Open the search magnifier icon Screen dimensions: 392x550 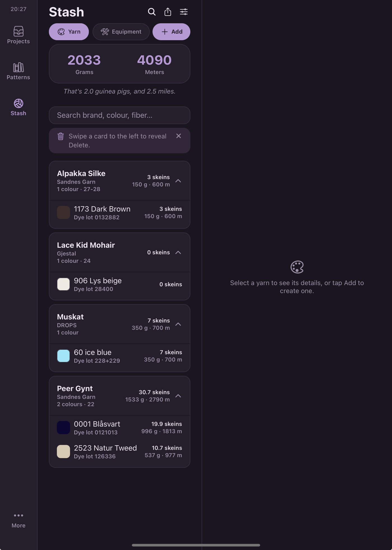pos(151,12)
